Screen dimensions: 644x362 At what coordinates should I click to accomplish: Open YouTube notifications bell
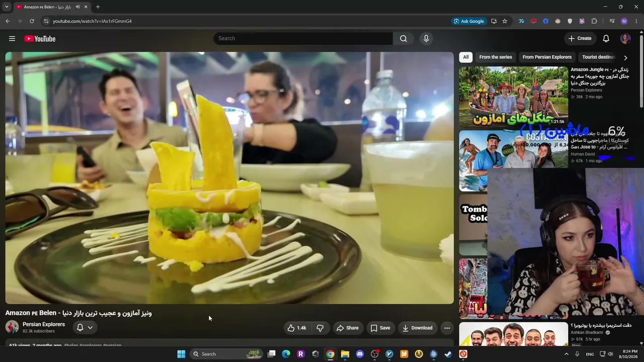pos(606,39)
